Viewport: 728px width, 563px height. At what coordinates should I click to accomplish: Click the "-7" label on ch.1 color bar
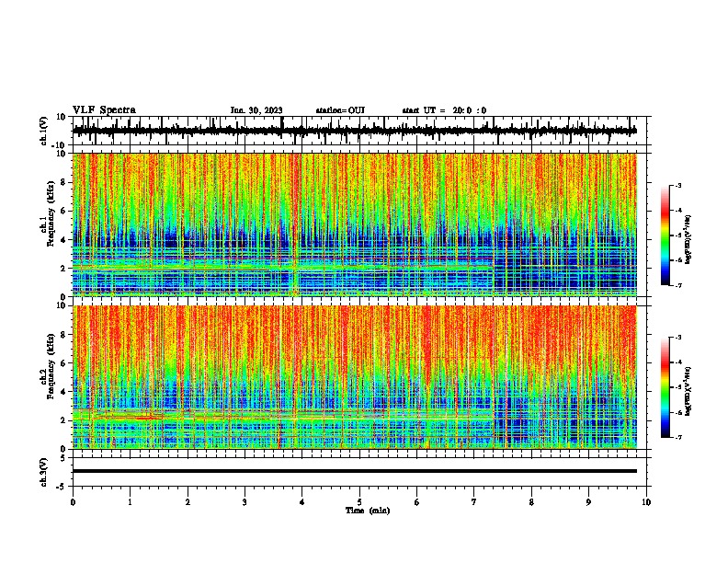(x=678, y=285)
